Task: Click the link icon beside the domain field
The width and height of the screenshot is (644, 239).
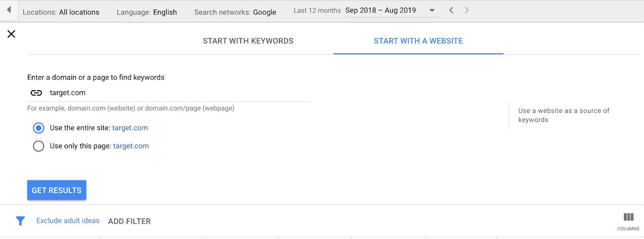Action: point(36,93)
